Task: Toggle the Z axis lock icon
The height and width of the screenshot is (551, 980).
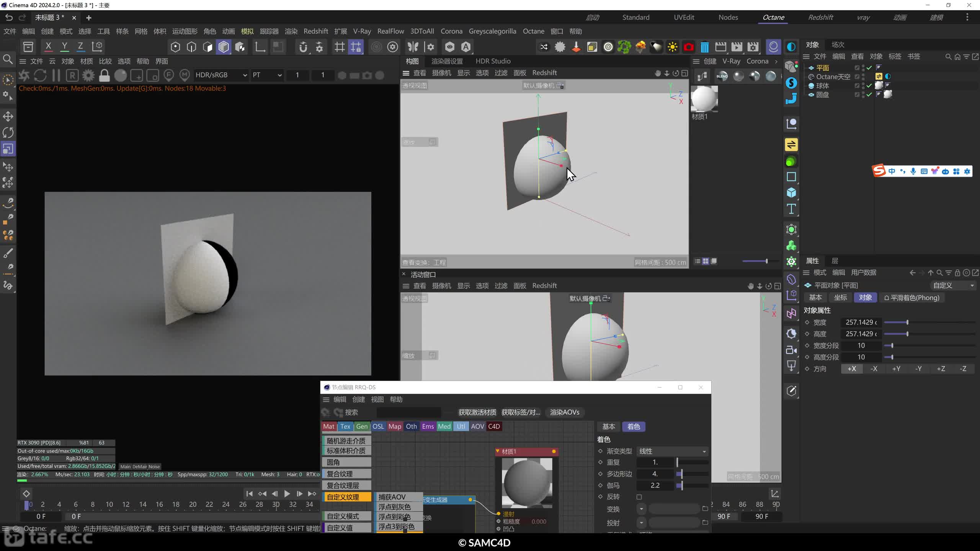Action: (x=80, y=47)
